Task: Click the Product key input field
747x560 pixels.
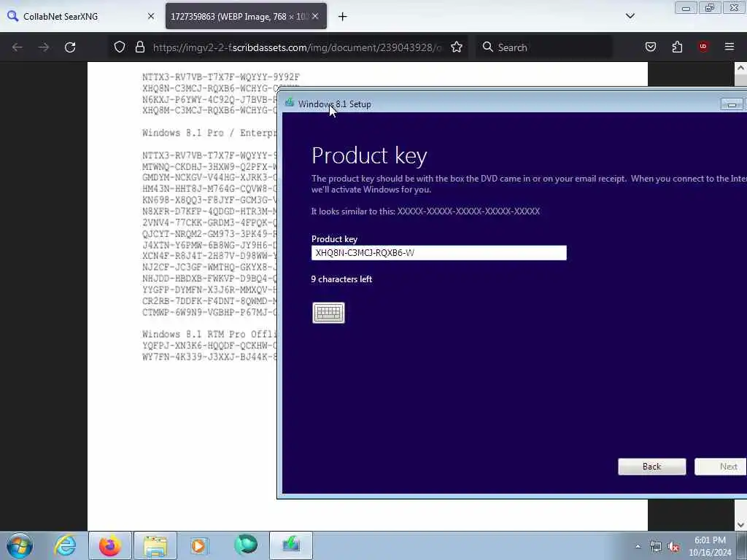Action: pos(438,253)
